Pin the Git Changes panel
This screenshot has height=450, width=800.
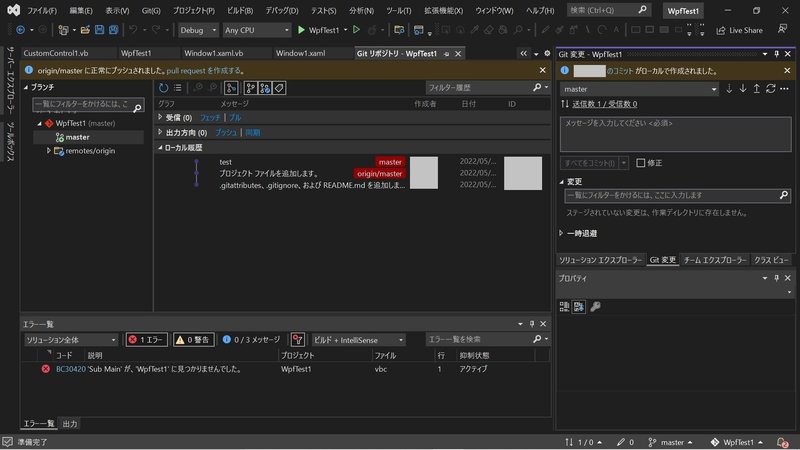click(x=777, y=54)
